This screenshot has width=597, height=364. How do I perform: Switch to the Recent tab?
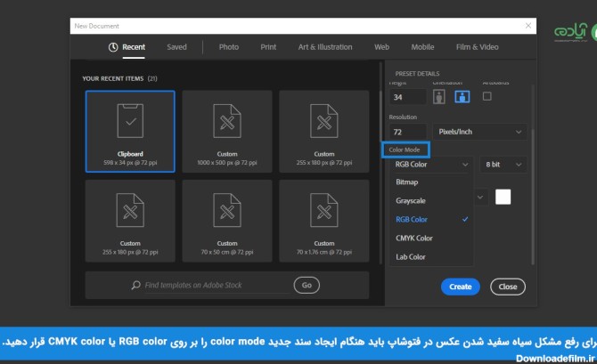[134, 47]
